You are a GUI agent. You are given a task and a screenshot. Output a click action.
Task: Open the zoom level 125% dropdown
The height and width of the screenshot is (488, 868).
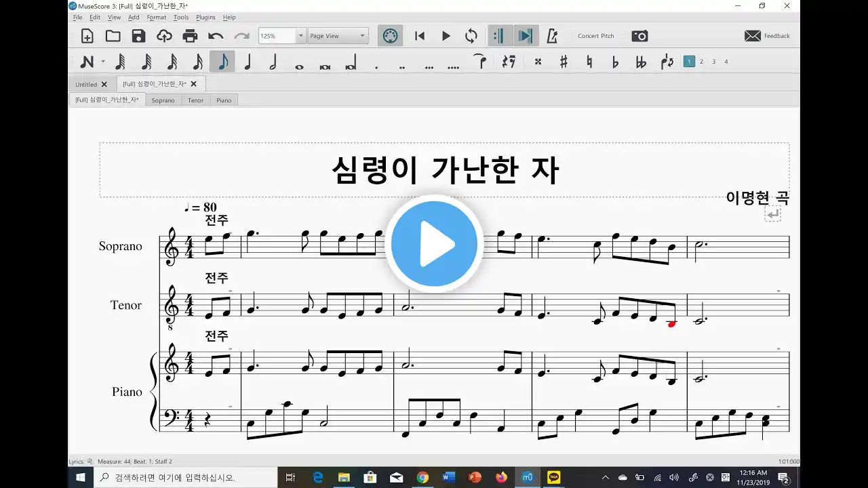click(302, 36)
